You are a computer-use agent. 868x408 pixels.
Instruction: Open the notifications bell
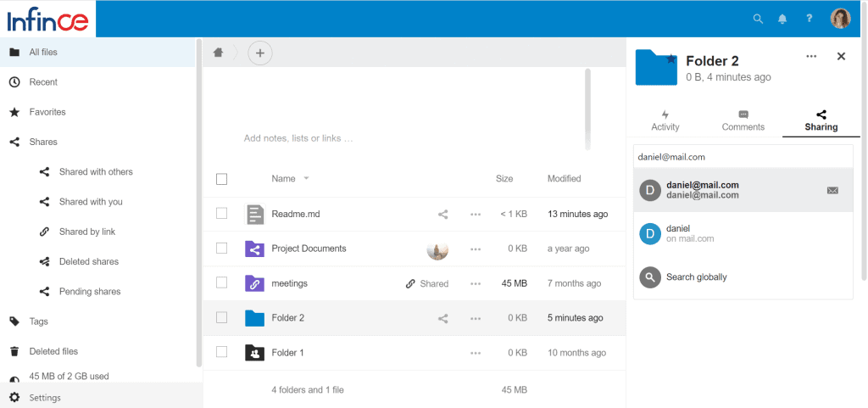pyautogui.click(x=782, y=19)
